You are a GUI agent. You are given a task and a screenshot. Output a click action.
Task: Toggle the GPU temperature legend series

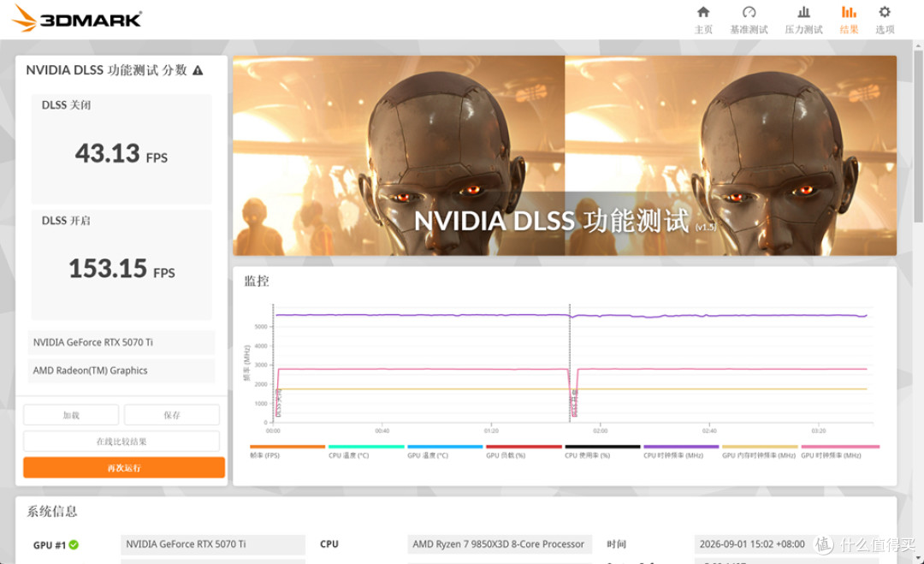(445, 451)
